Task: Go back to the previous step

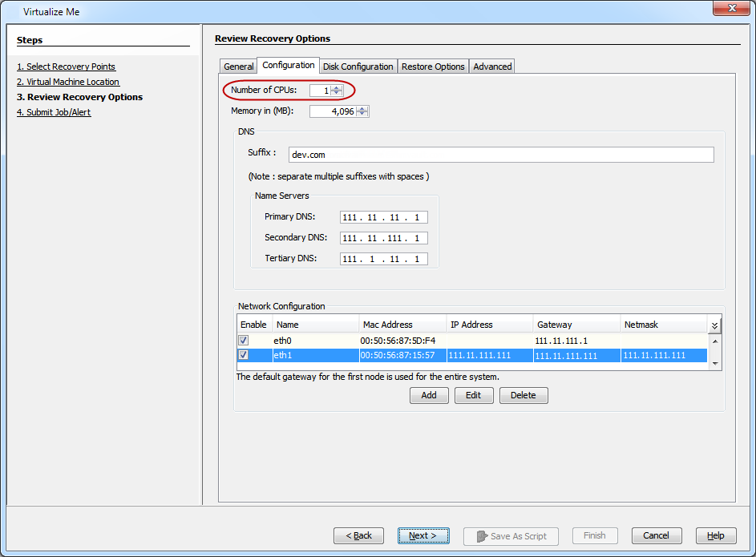Action: click(358, 535)
